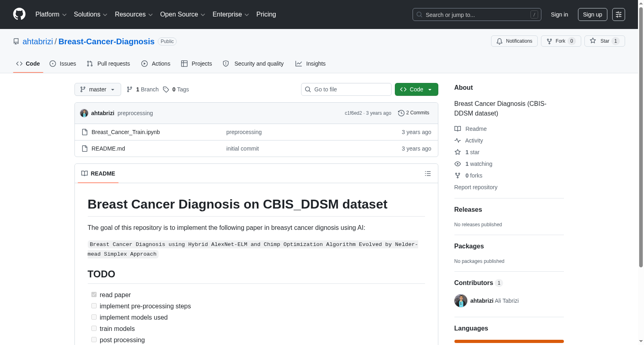
Task: Open the 2 Commits history
Action: coord(413,113)
